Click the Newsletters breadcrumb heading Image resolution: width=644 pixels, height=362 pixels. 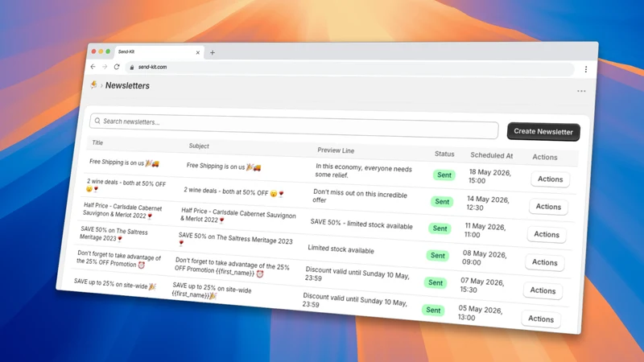[x=127, y=85]
